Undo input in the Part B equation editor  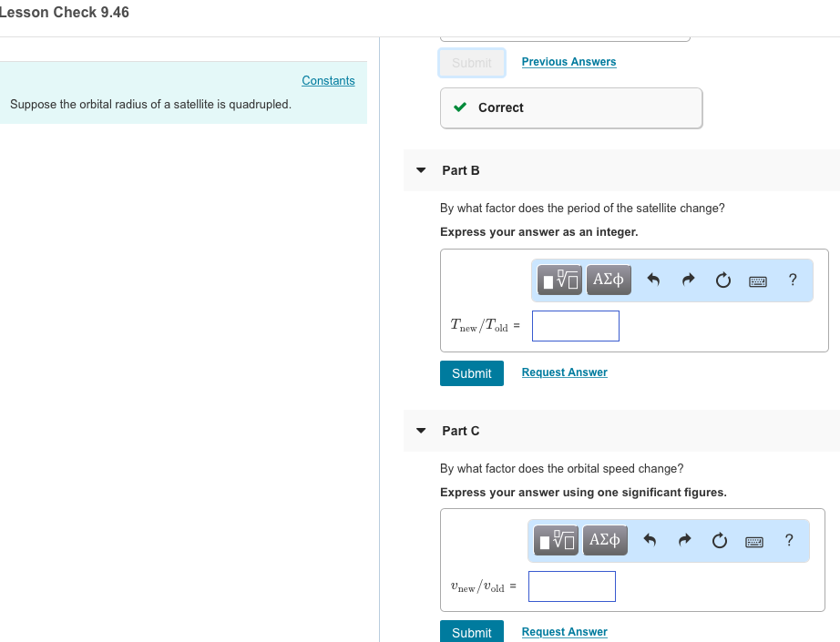pos(654,280)
